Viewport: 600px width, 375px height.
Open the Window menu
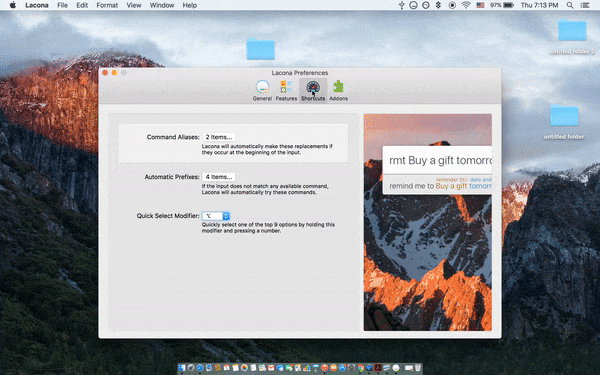tap(162, 5)
